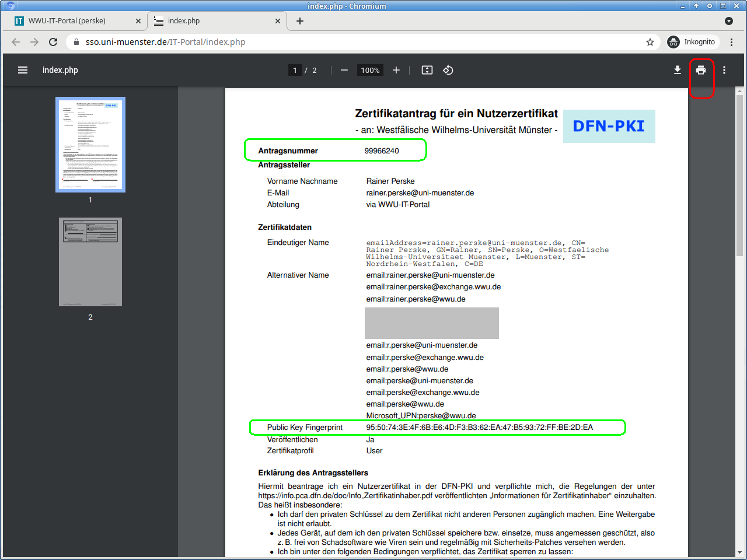
Task: Open PDF viewer more actions menu
Action: [x=724, y=70]
